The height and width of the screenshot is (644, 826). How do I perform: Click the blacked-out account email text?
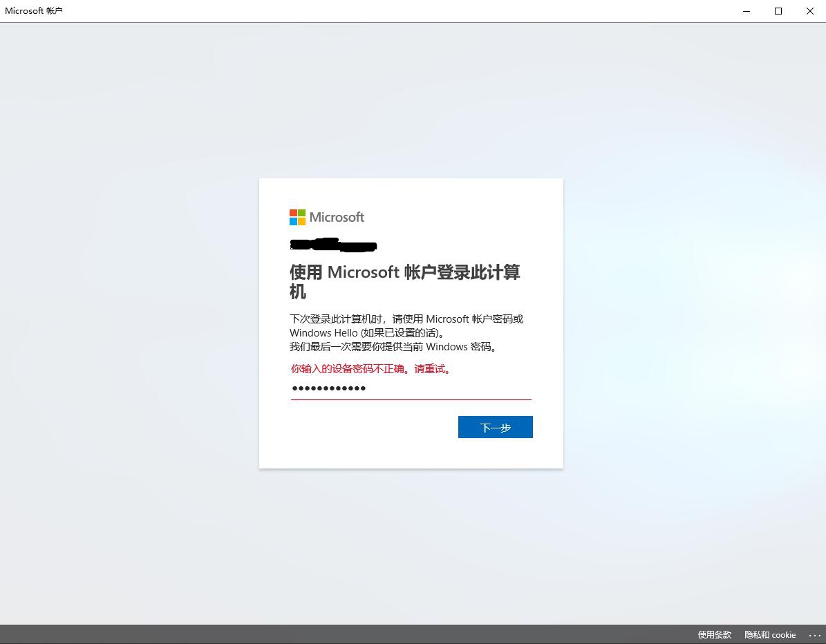pyautogui.click(x=333, y=245)
